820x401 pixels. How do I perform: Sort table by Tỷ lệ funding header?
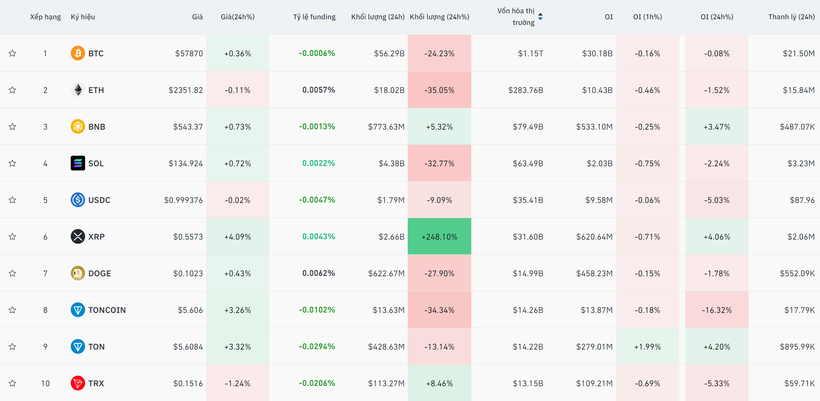pyautogui.click(x=314, y=17)
